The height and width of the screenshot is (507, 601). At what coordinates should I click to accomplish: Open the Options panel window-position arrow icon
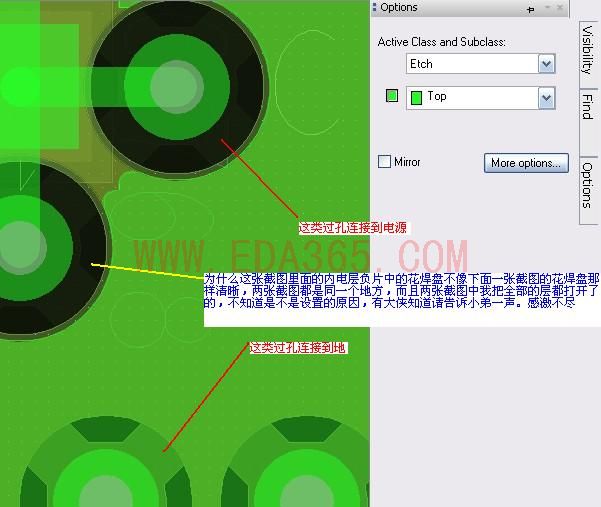(547, 7)
